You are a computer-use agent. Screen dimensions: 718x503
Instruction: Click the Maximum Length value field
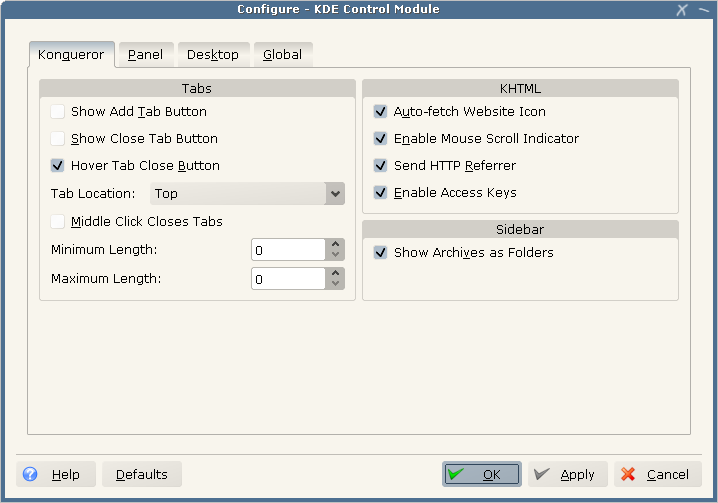[x=288, y=279]
